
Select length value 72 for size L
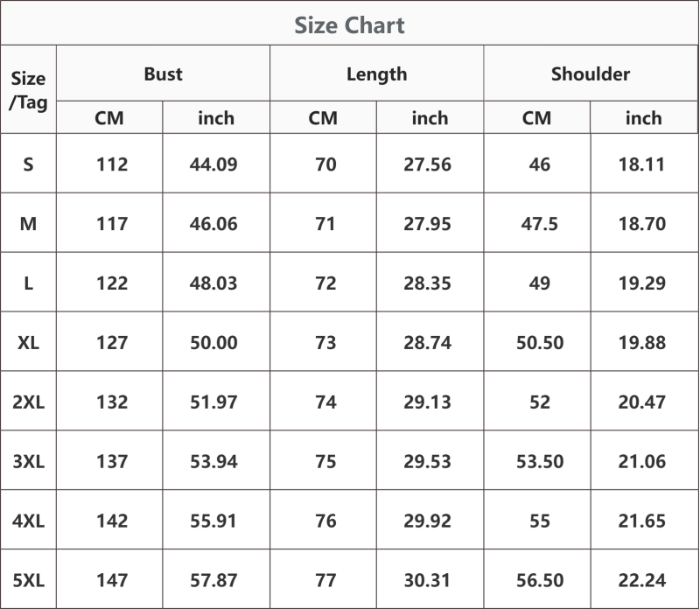point(325,283)
